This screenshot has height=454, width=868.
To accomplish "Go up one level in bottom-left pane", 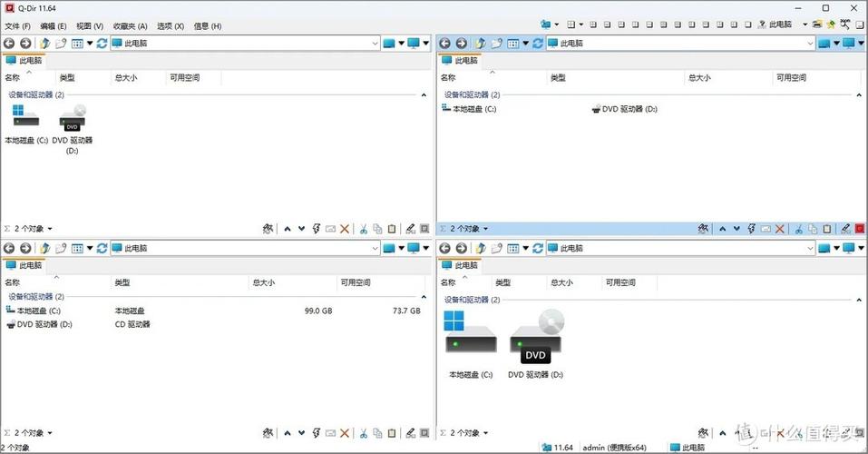I will (44, 249).
